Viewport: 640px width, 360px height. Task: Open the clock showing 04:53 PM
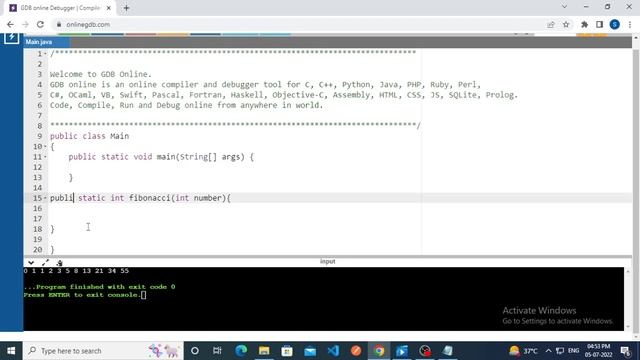tap(598, 351)
